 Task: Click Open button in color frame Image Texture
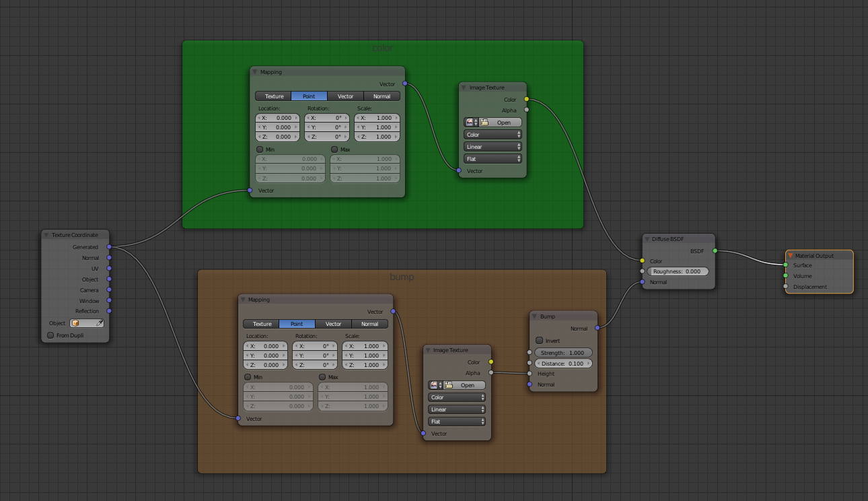click(x=501, y=123)
